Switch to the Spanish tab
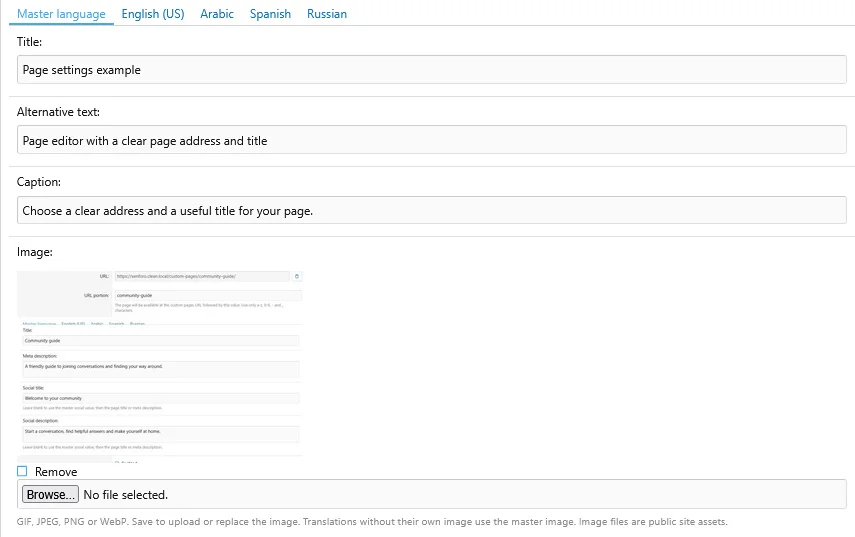 click(270, 14)
